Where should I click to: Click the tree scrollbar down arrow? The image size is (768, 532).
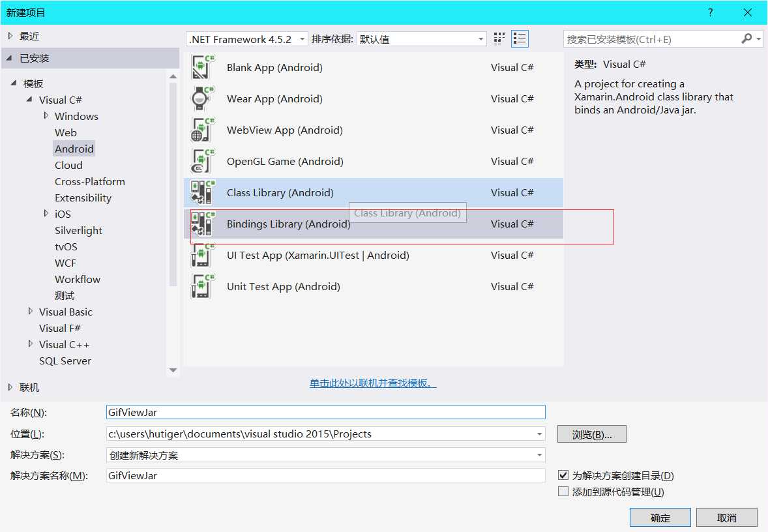(x=173, y=370)
